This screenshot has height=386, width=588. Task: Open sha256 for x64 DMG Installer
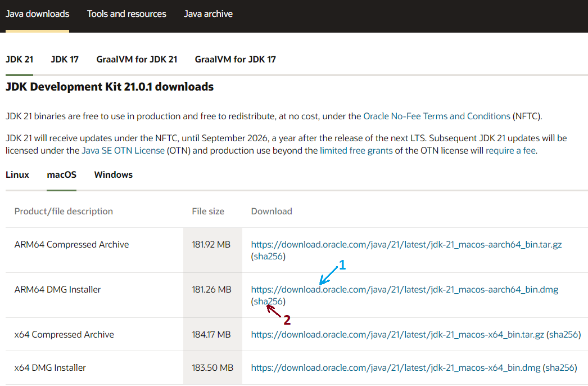coord(560,367)
